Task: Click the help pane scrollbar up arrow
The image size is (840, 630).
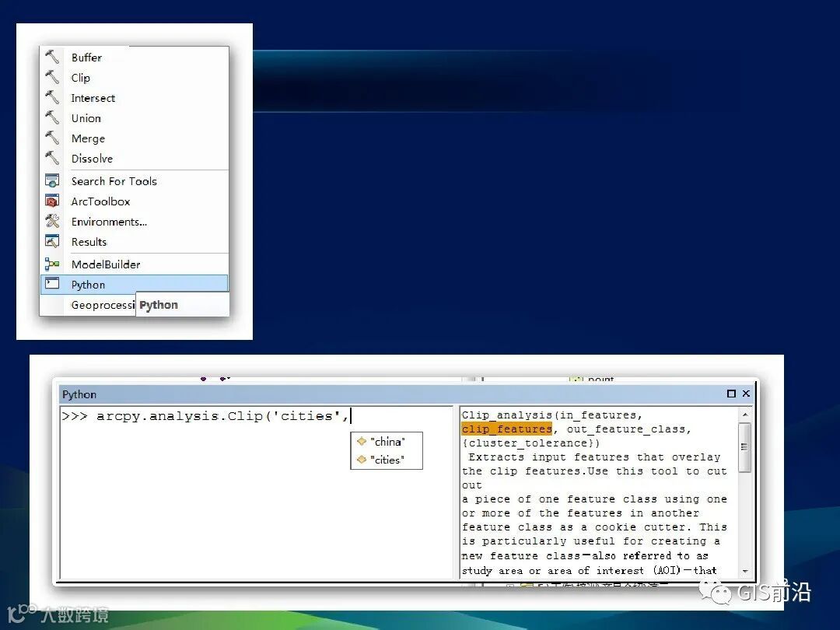Action: [744, 415]
